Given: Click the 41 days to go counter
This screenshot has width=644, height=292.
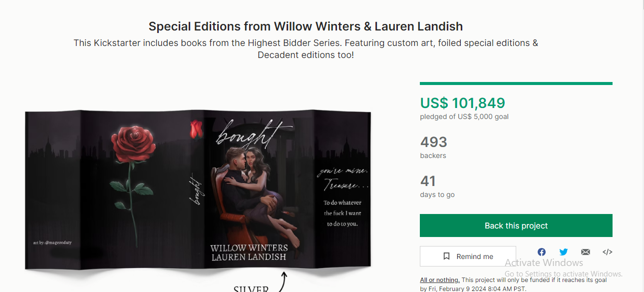Looking at the screenshot, I should 428,181.
